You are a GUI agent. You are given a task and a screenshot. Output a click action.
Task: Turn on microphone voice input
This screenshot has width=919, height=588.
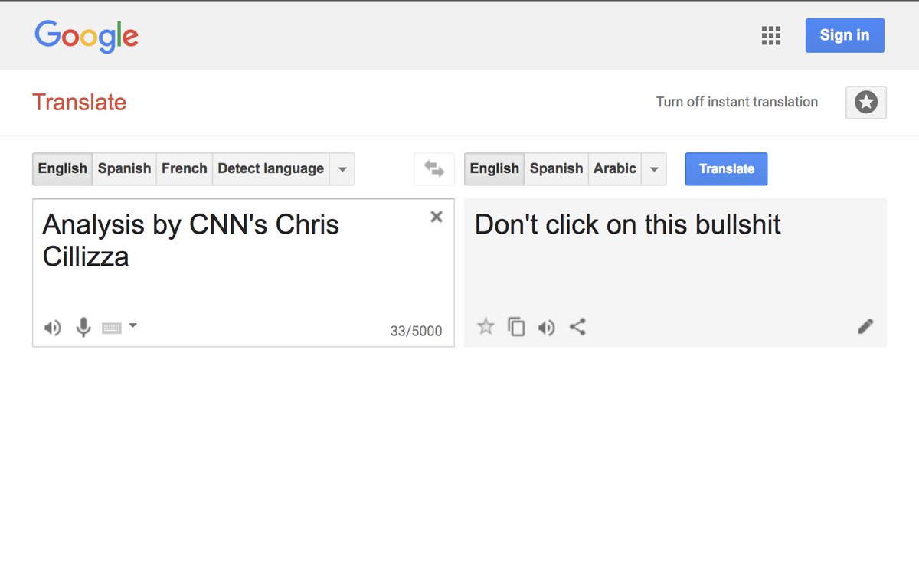click(83, 328)
